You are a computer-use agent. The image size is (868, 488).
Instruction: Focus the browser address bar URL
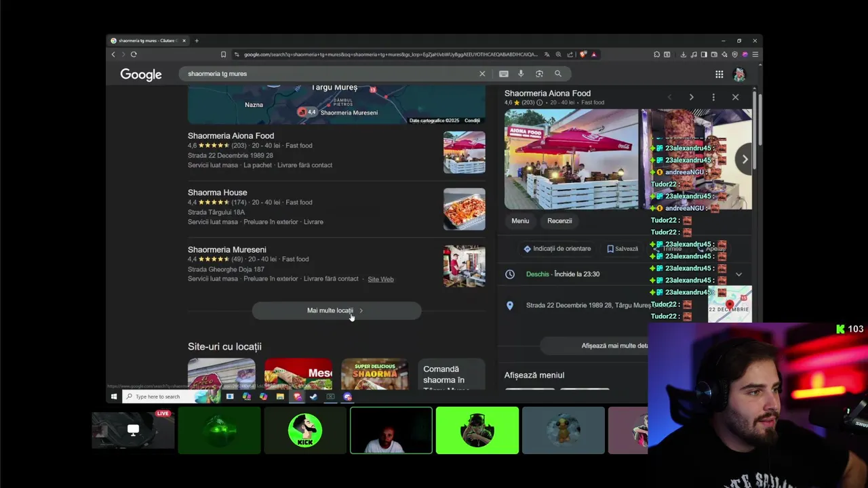[x=390, y=54]
